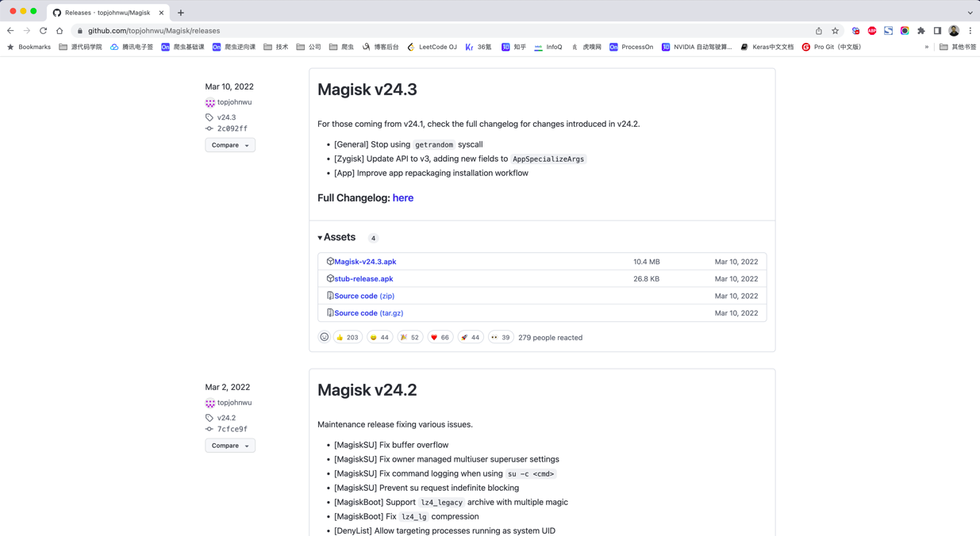The height and width of the screenshot is (536, 980).
Task: Open Compare dropdown for v24.2
Action: [230, 446]
